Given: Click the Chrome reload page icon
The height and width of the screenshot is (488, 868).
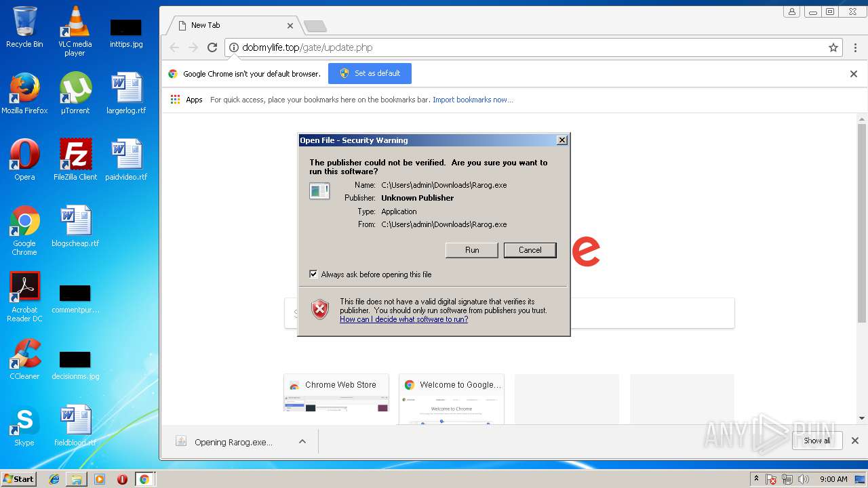Looking at the screenshot, I should 212,47.
